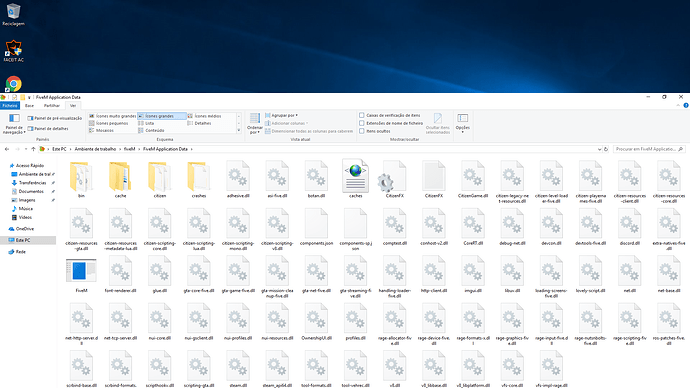Image resolution: width=690 pixels, height=388 pixels.
Task: Open the address bar history dropdown arrow
Action: click(599, 149)
